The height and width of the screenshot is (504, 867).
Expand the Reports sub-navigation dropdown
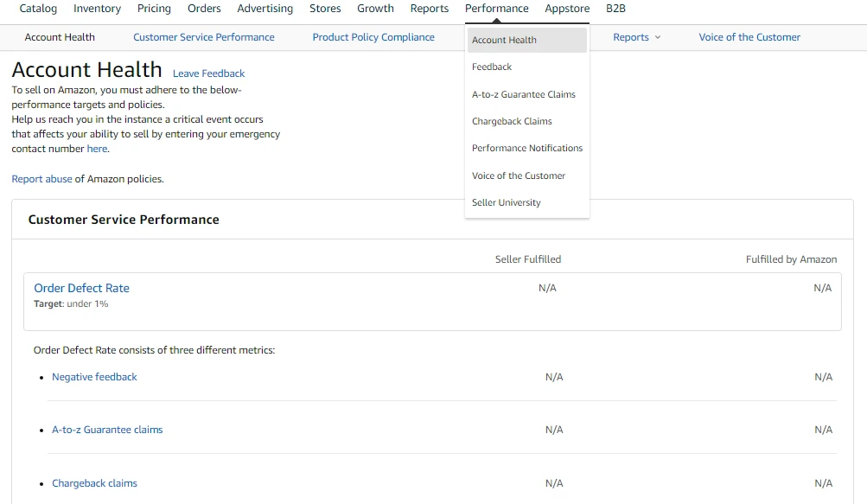(636, 37)
